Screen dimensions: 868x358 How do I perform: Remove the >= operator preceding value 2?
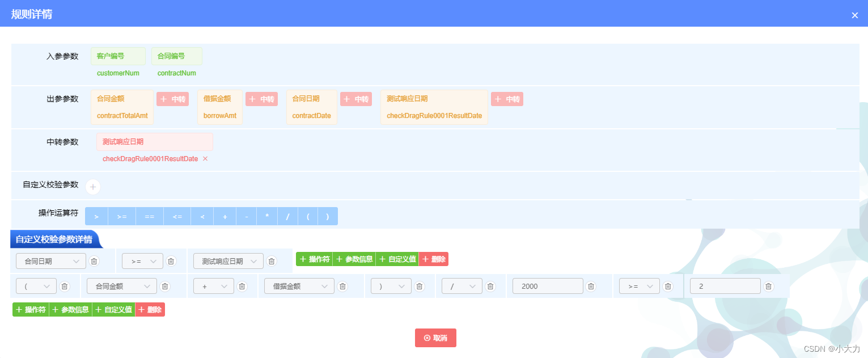tap(668, 287)
